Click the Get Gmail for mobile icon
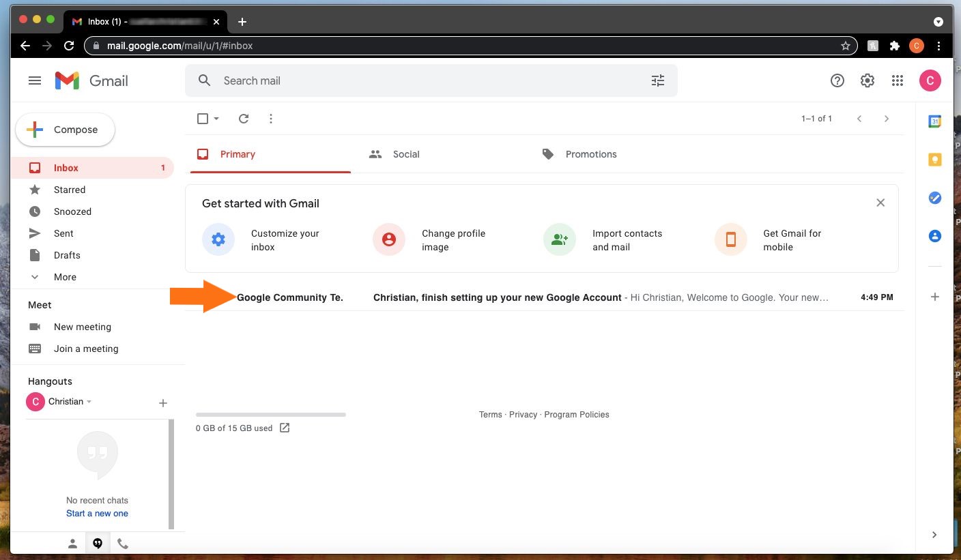The width and height of the screenshot is (961, 560). point(731,239)
